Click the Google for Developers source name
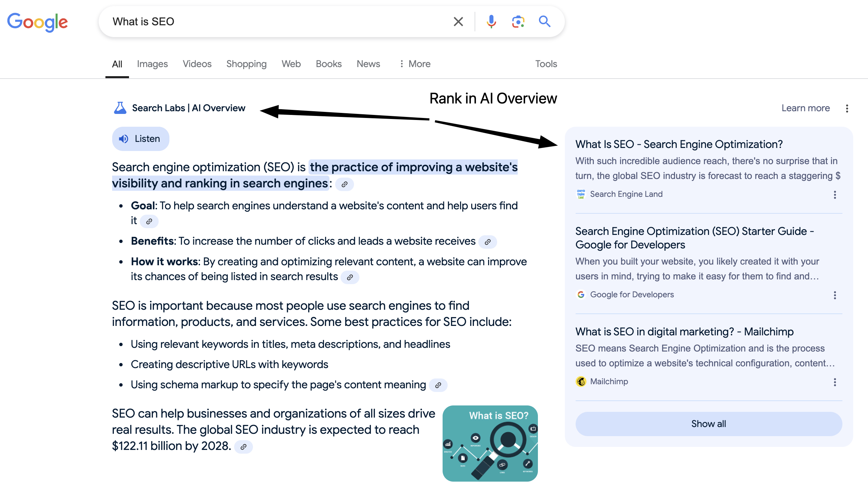This screenshot has width=868, height=486. (632, 295)
